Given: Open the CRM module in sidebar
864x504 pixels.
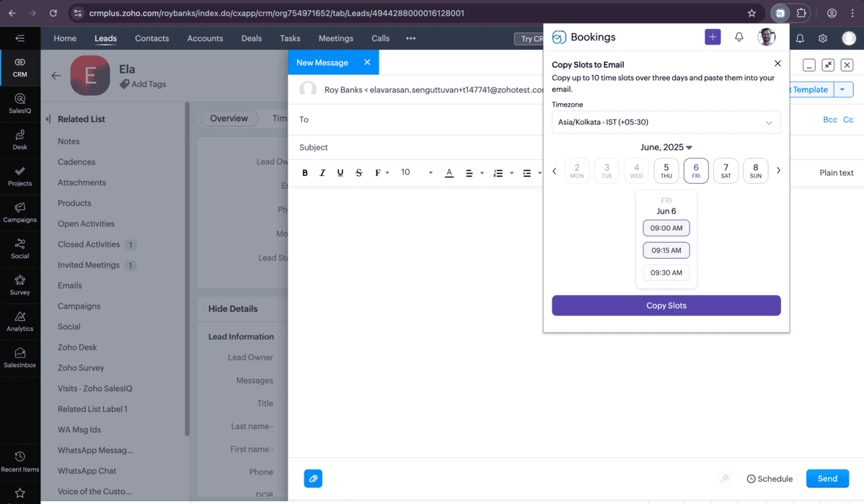Looking at the screenshot, I should 20,68.
